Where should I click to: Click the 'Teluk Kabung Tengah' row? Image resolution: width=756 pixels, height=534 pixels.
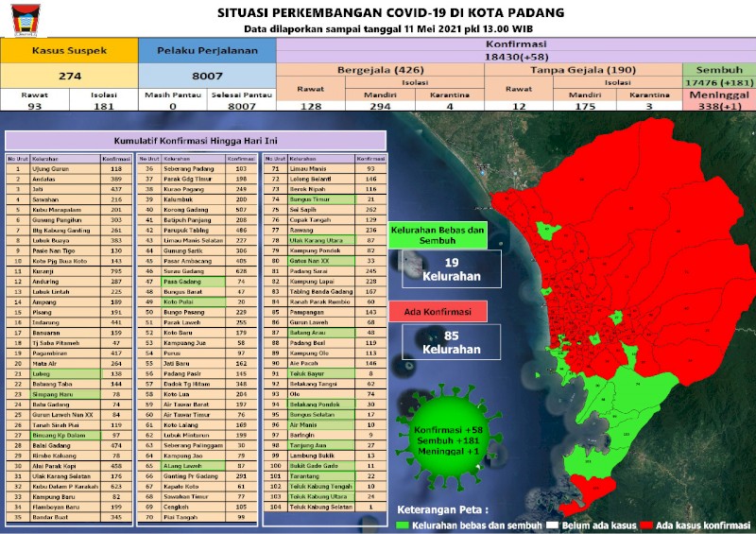[325, 486]
